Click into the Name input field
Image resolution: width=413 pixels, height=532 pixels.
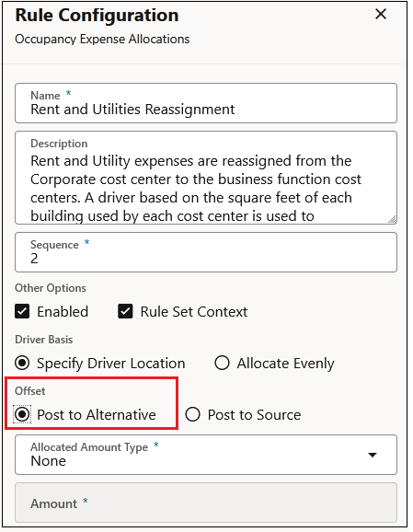click(x=208, y=104)
